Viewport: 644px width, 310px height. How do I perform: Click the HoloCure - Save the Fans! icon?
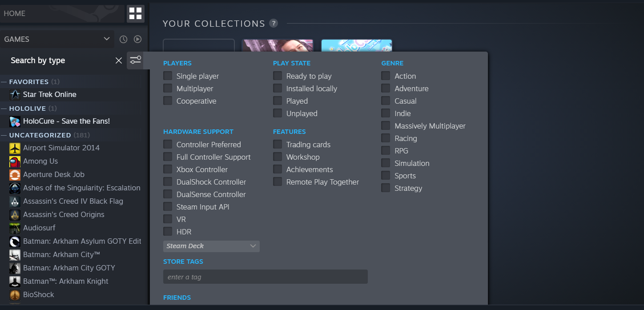coord(15,121)
